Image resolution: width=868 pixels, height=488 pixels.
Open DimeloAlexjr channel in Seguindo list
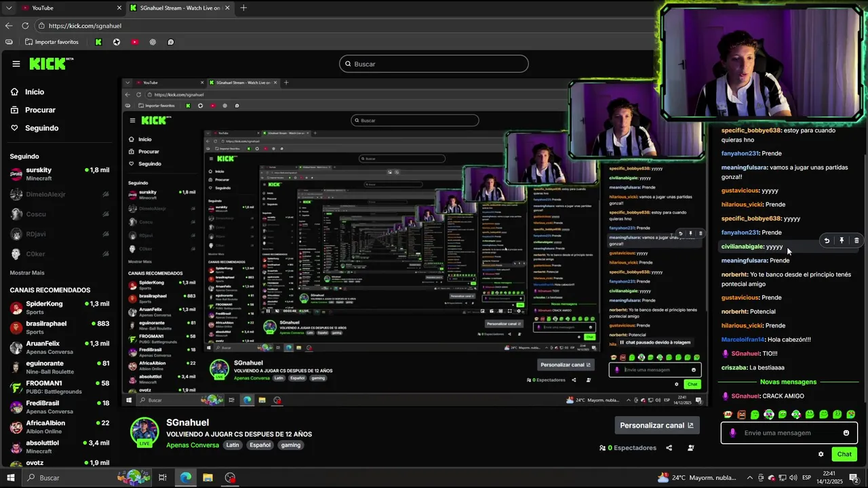tap(60, 194)
